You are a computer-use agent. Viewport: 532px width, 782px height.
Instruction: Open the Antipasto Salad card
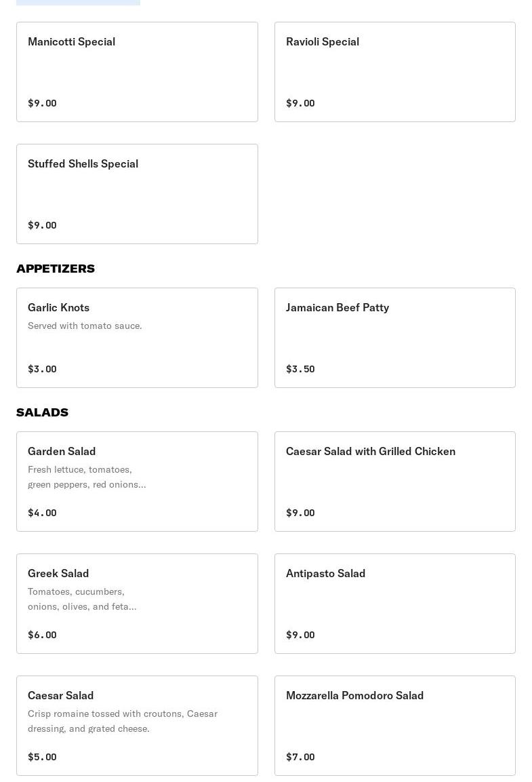[x=395, y=604]
